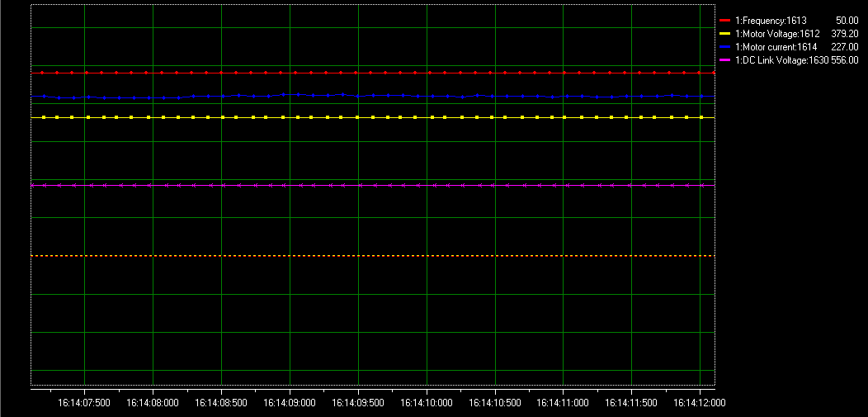
Task: Click the magenta DC Link Voltage trace
Action: click(371, 186)
